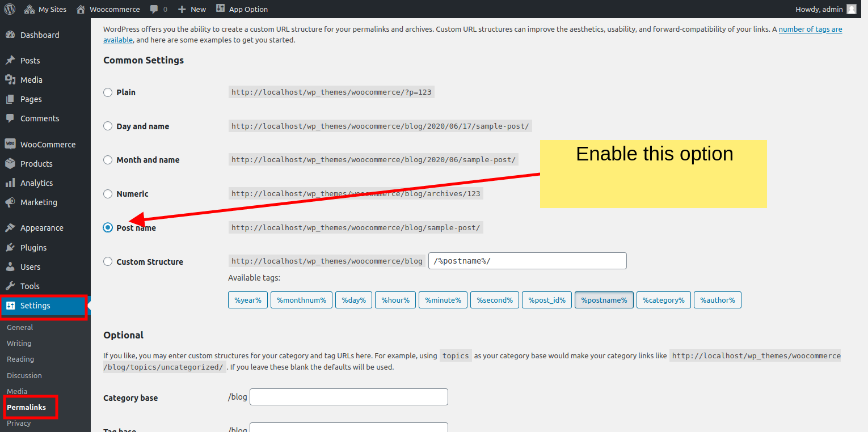Open the comments bubble icon in admin bar
868x432 pixels.
click(x=154, y=10)
